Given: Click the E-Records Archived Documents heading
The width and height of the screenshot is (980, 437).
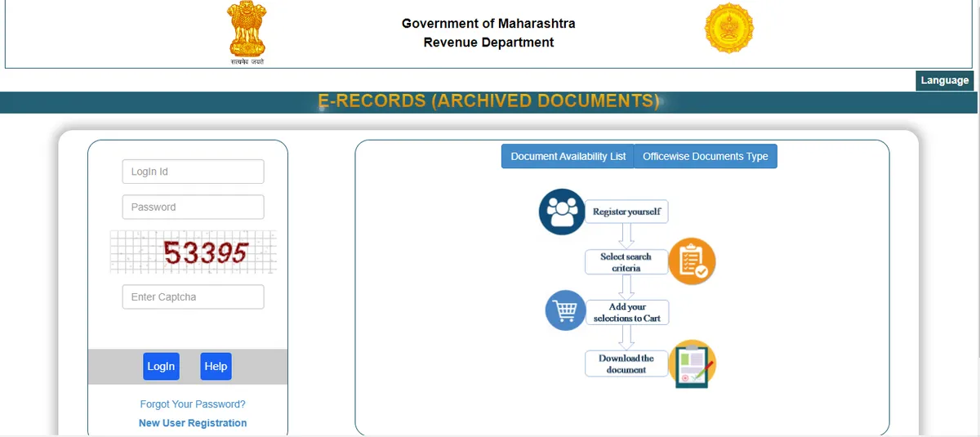Looking at the screenshot, I should 488,101.
